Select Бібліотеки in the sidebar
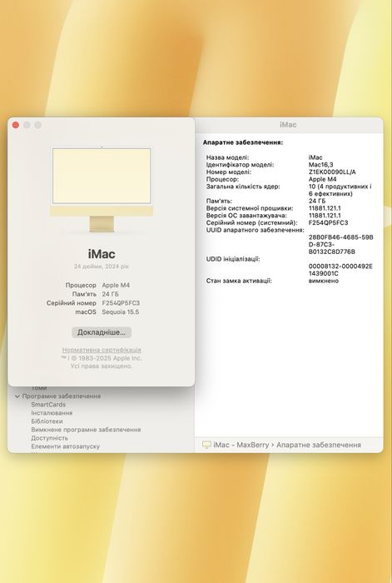This screenshot has width=392, height=583. click(x=47, y=421)
